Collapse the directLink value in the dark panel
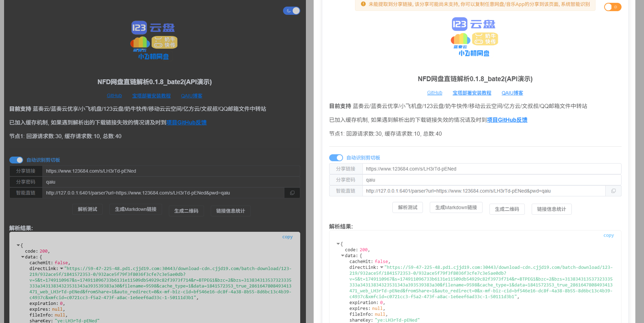This screenshot has width=644, height=323. 62,269
